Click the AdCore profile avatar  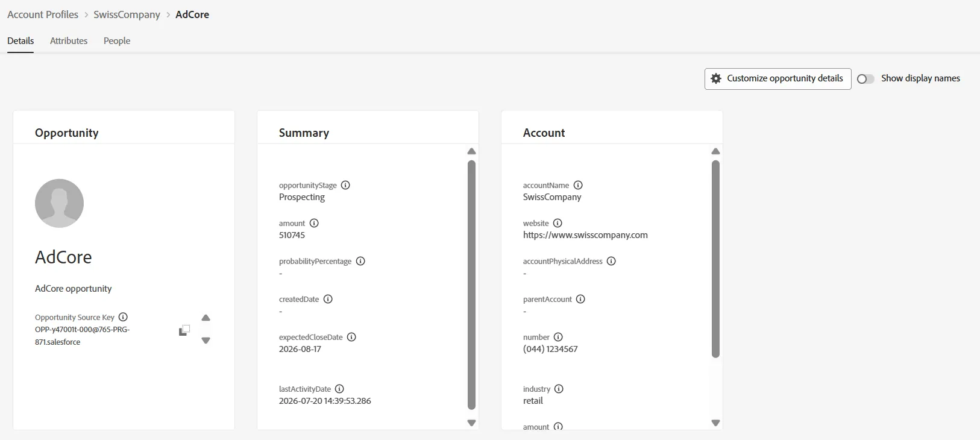59,203
